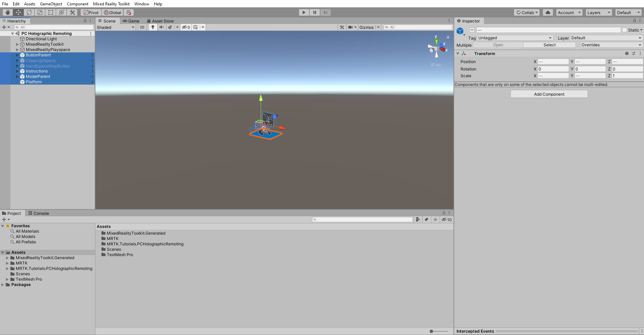Lock the Hierarchy panel
The height and width of the screenshot is (335, 644).
pos(85,21)
